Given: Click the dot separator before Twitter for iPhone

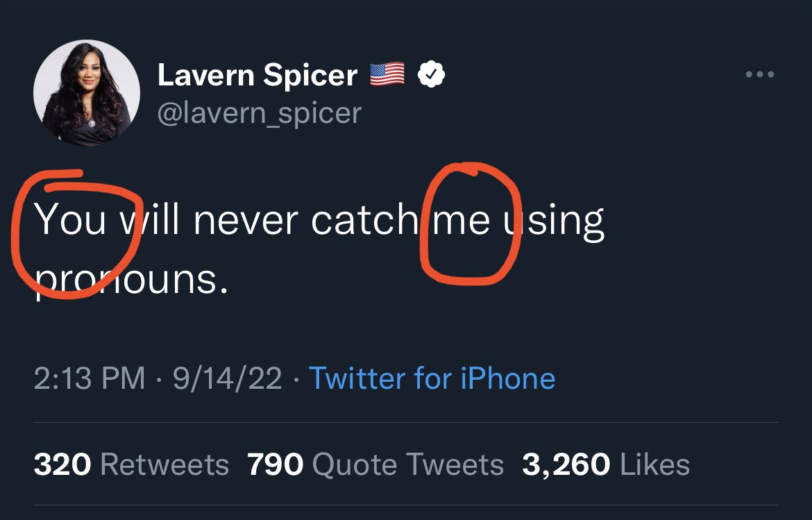Looking at the screenshot, I should (x=296, y=380).
